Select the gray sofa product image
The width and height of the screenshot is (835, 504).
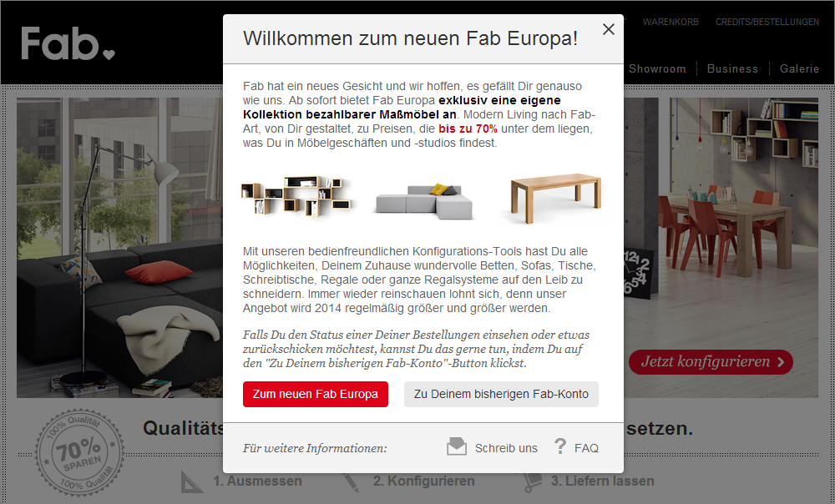point(423,201)
